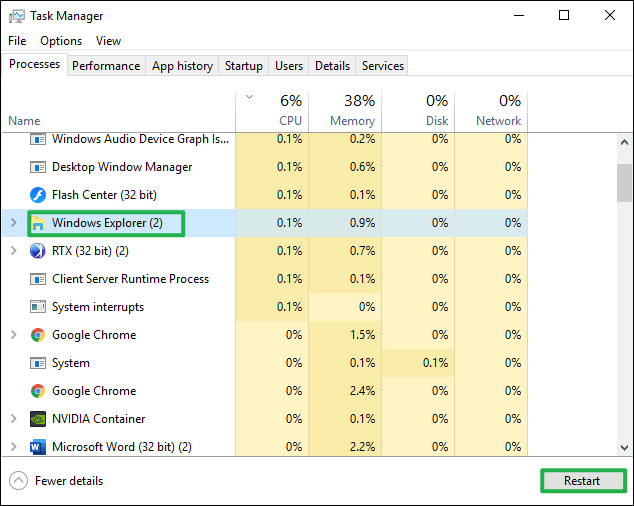
Task: Click System's 0.1% disk usage cell
Action: pyautogui.click(x=418, y=363)
